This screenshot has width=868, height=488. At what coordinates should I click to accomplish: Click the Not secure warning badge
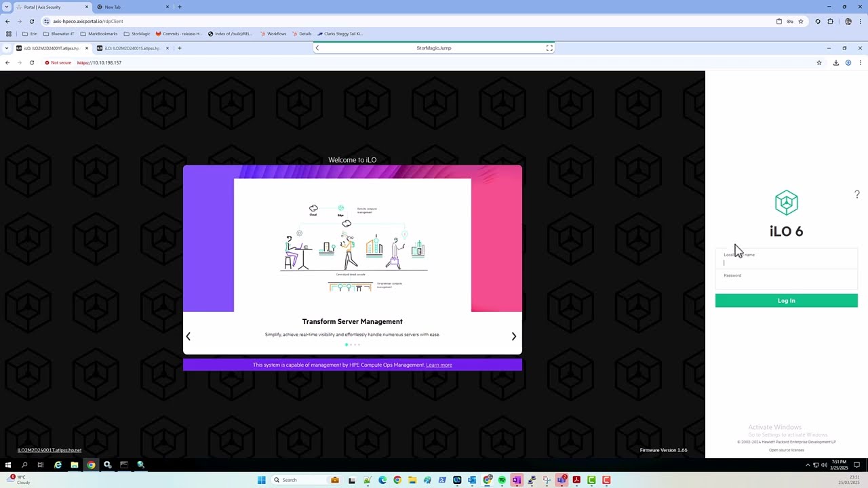(x=58, y=62)
